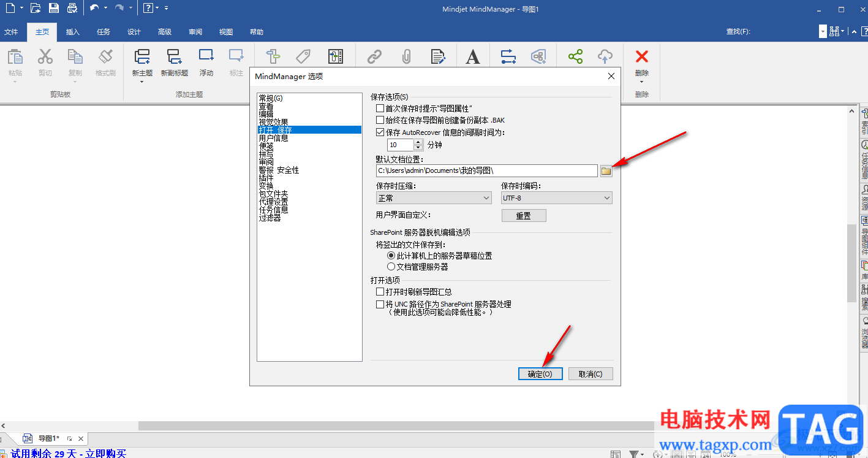Image resolution: width=868 pixels, height=458 pixels.
Task: Click the paperclip attachment icon
Action: 406,57
